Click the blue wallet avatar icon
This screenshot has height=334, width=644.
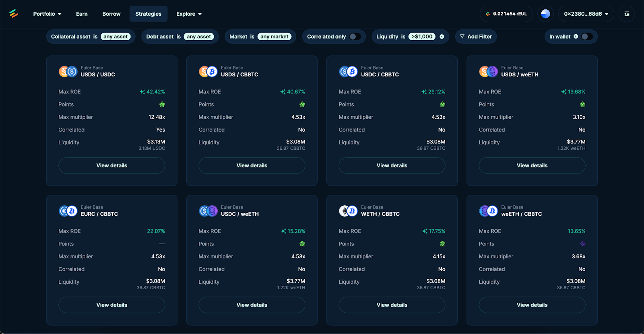(x=545, y=14)
